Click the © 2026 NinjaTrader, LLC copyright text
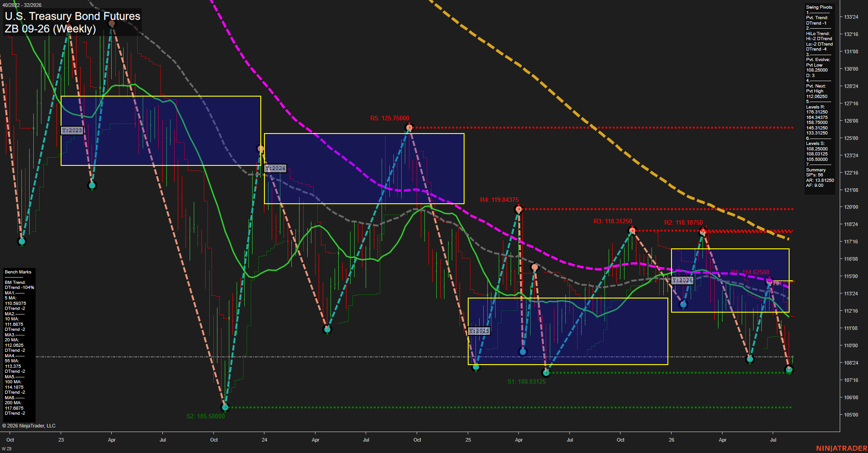 [29, 426]
